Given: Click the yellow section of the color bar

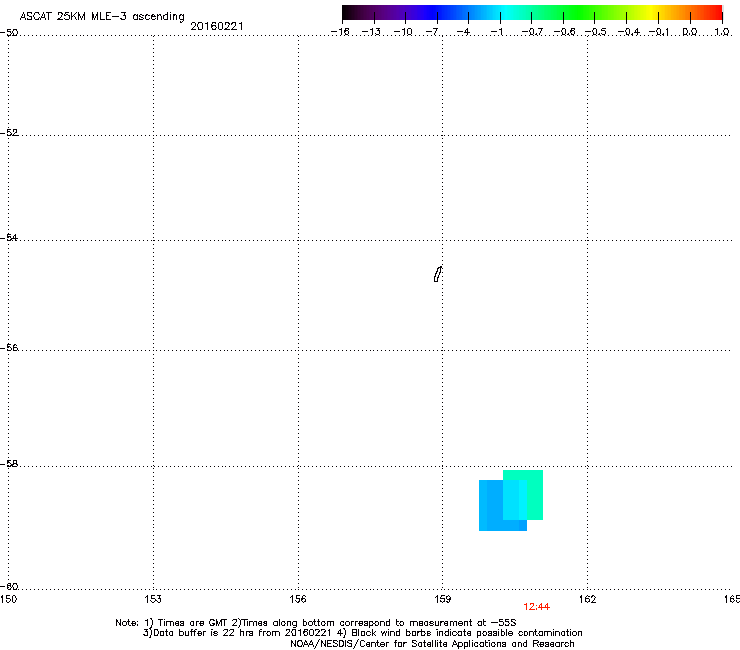Looking at the screenshot, I should coord(651,13).
